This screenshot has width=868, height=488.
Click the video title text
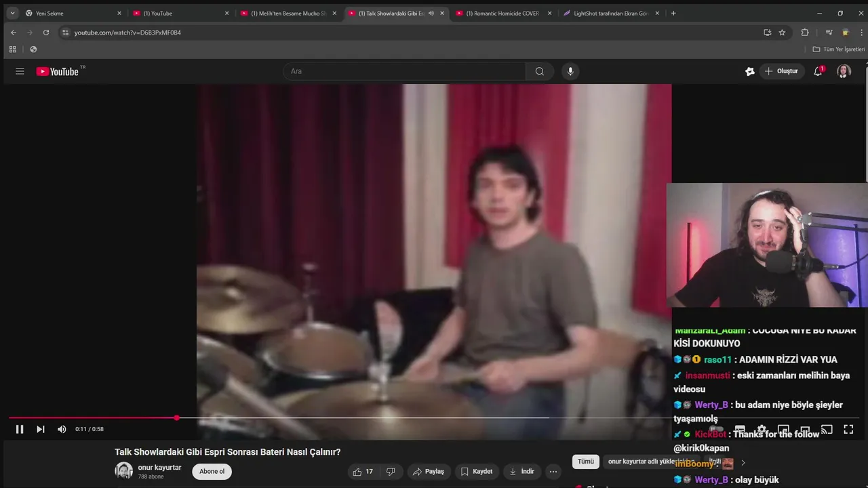(x=227, y=451)
